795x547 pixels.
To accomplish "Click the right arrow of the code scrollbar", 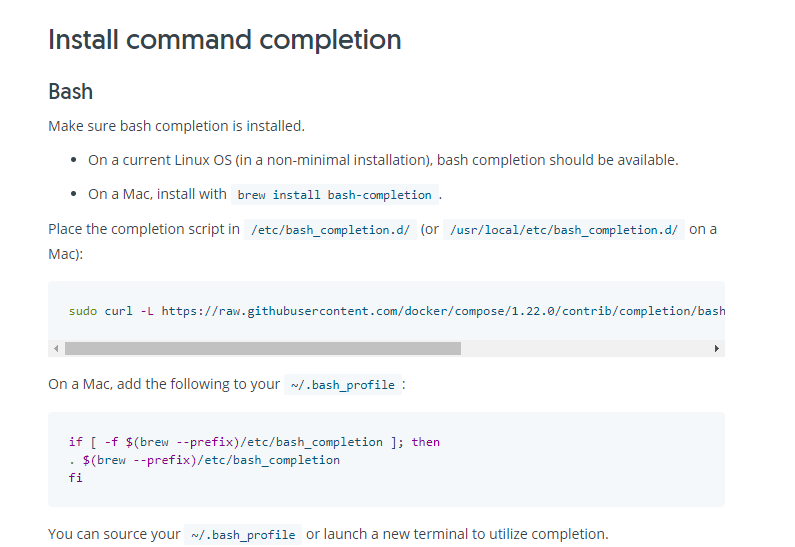I will (716, 348).
